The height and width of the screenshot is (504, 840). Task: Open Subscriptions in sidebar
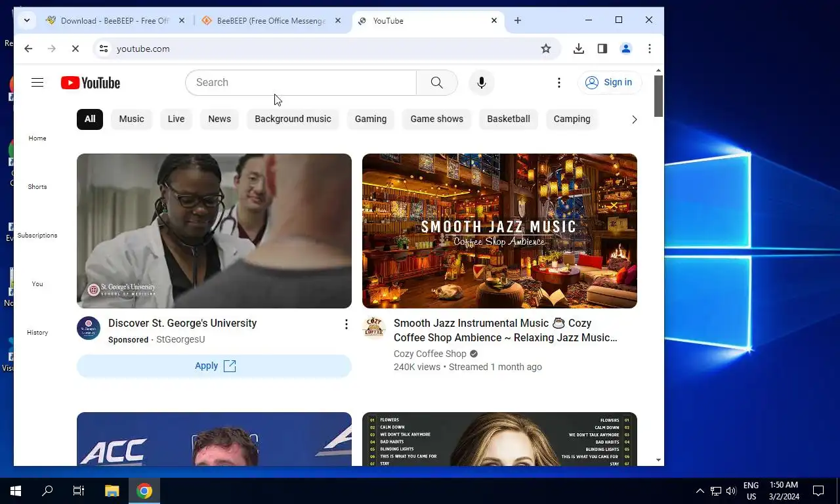pos(37,236)
